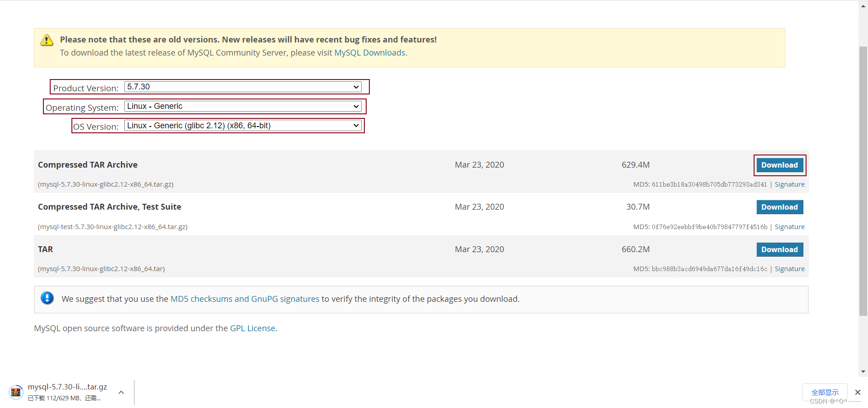Screen dimensions: 868x408
Task: Open the GPL License link
Action: [x=252, y=328]
